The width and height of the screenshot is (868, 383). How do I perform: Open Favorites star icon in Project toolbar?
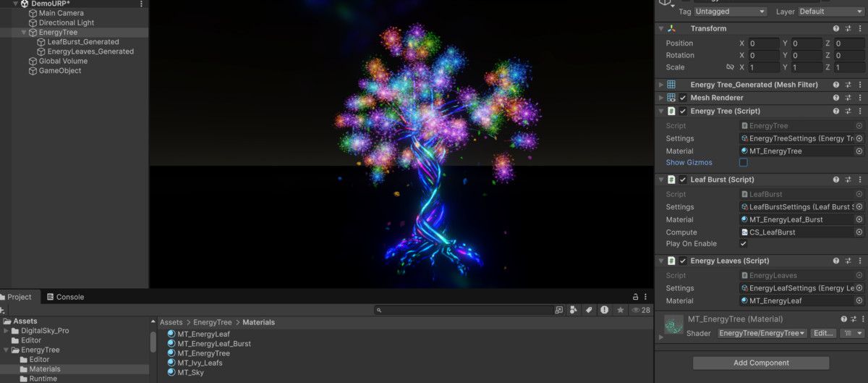[620, 310]
